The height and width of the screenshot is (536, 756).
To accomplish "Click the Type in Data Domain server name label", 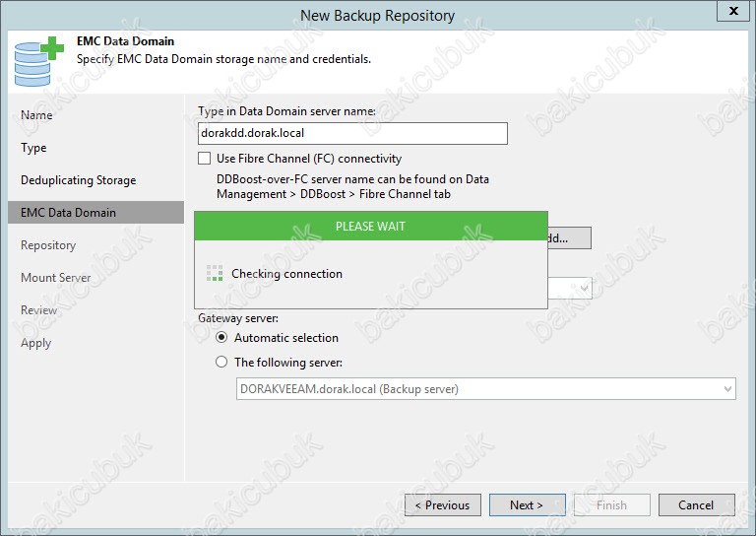I will tap(286, 111).
